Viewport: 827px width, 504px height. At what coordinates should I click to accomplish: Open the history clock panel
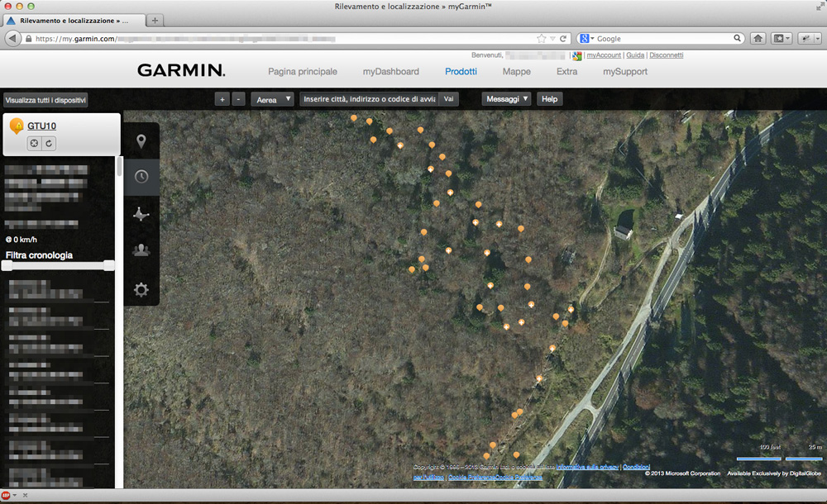(141, 177)
